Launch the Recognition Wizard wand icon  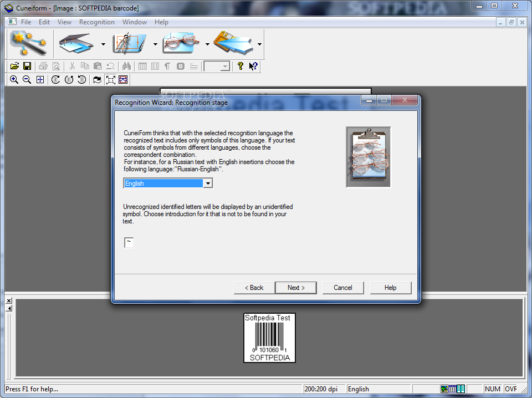coord(29,44)
